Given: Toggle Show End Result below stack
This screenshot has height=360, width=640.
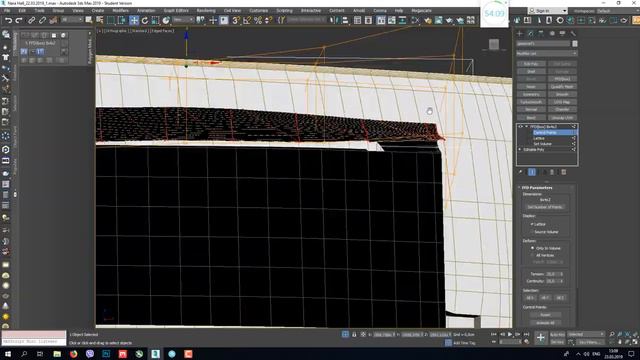Looking at the screenshot, I should 532,172.
